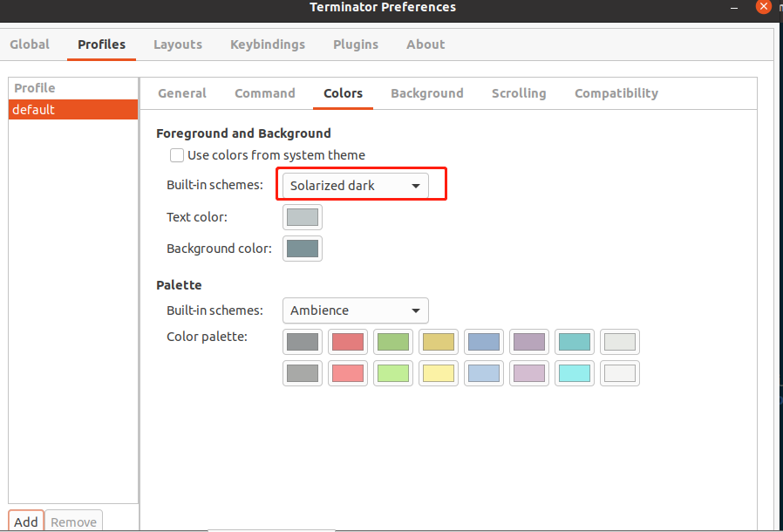Screen dimensions: 783x532
Task: Edit the bright gray swatch, bottom row
Action: point(303,373)
